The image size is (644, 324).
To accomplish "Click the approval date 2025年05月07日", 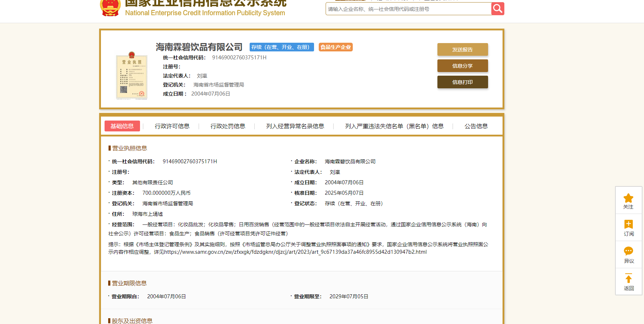I will pyautogui.click(x=344, y=193).
